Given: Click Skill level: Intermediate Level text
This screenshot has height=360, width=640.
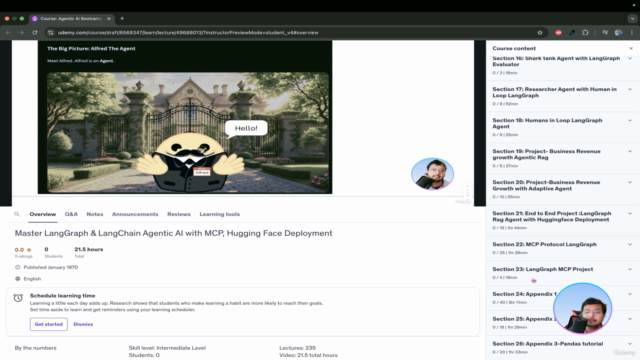Looking at the screenshot, I should pos(167,348).
